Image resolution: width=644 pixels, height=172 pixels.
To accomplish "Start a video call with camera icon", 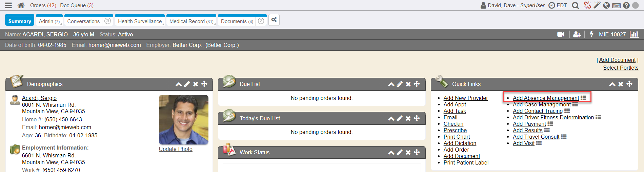I will pos(561,34).
